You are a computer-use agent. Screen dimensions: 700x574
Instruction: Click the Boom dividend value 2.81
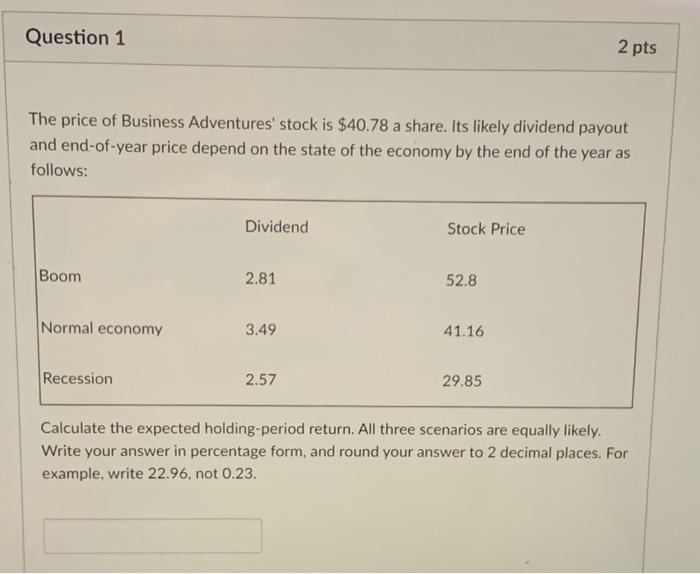pos(260,279)
